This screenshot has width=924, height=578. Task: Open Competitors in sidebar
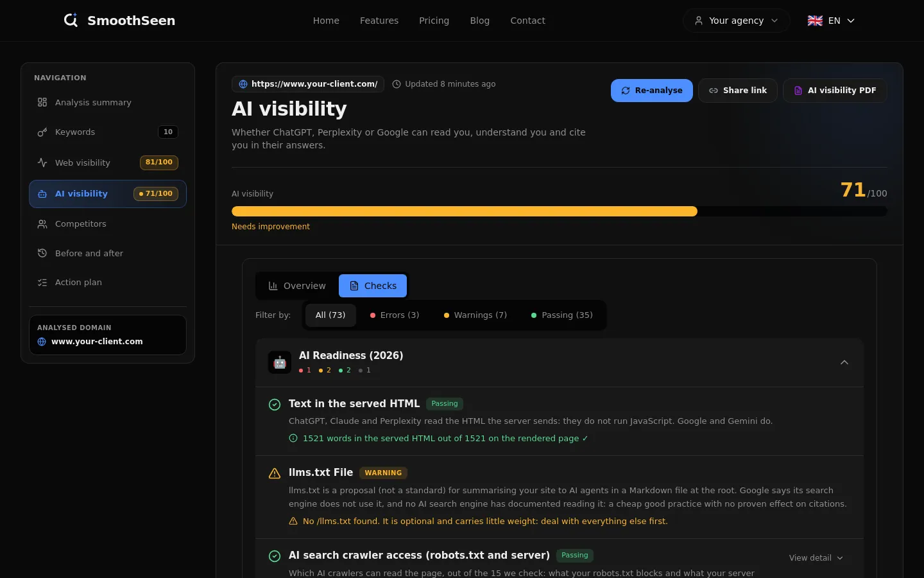[108, 224]
